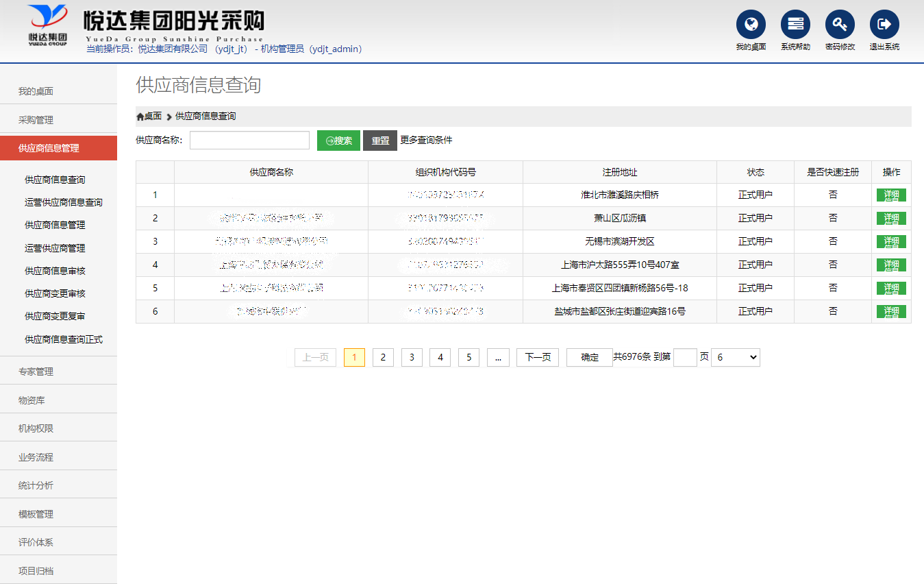This screenshot has height=584, width=924.
Task: Click the exit system icon
Action: click(884, 25)
